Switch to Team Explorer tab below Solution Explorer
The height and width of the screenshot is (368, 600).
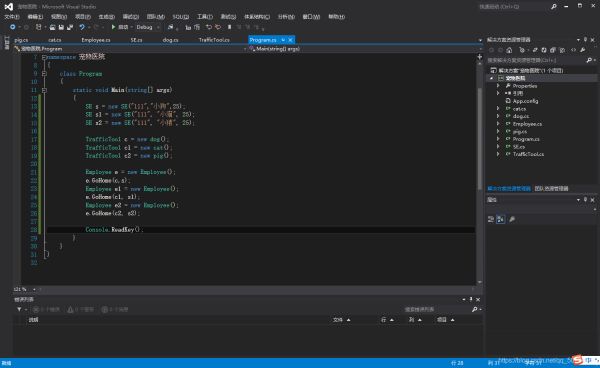click(551, 188)
